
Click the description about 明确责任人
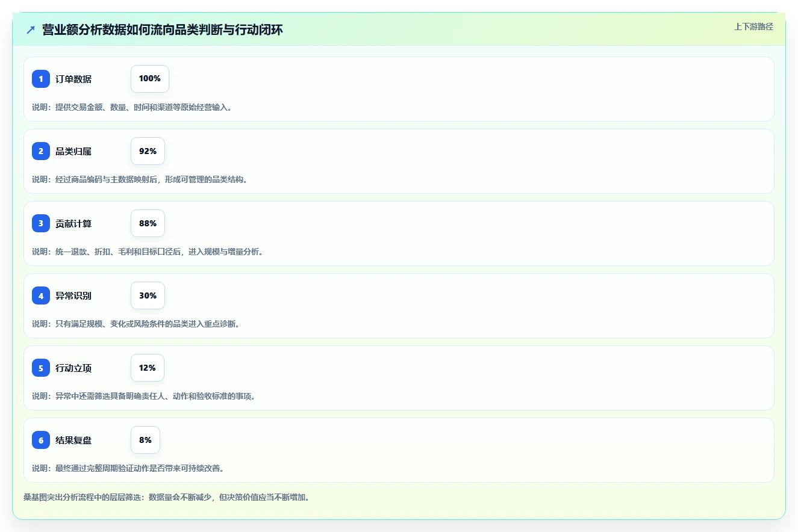tap(144, 396)
